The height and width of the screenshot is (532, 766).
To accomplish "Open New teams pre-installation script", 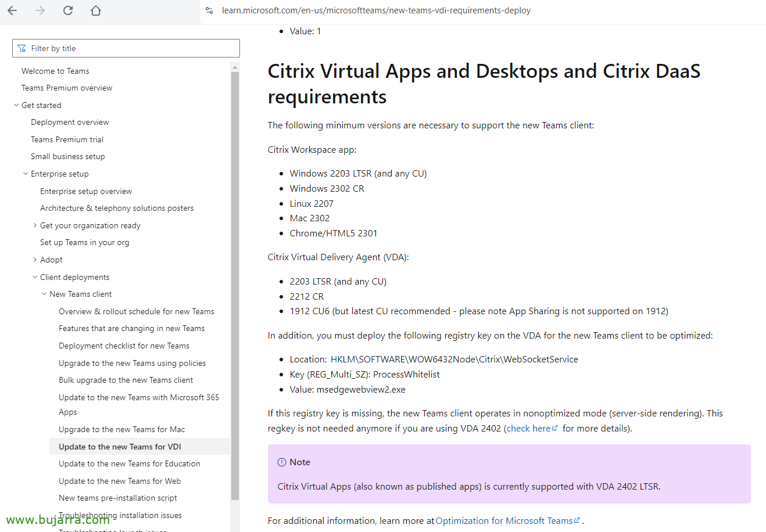I will pyautogui.click(x=118, y=498).
